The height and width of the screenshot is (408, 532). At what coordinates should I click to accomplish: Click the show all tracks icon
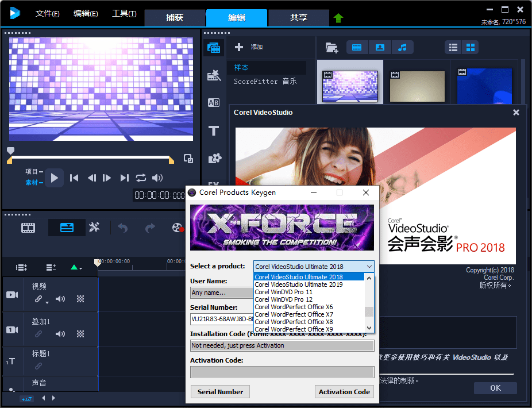(22, 267)
